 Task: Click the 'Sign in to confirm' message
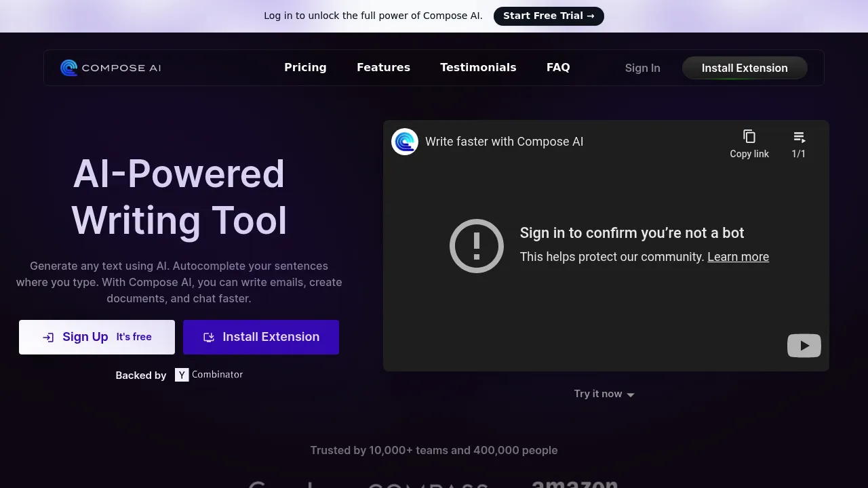click(x=632, y=233)
